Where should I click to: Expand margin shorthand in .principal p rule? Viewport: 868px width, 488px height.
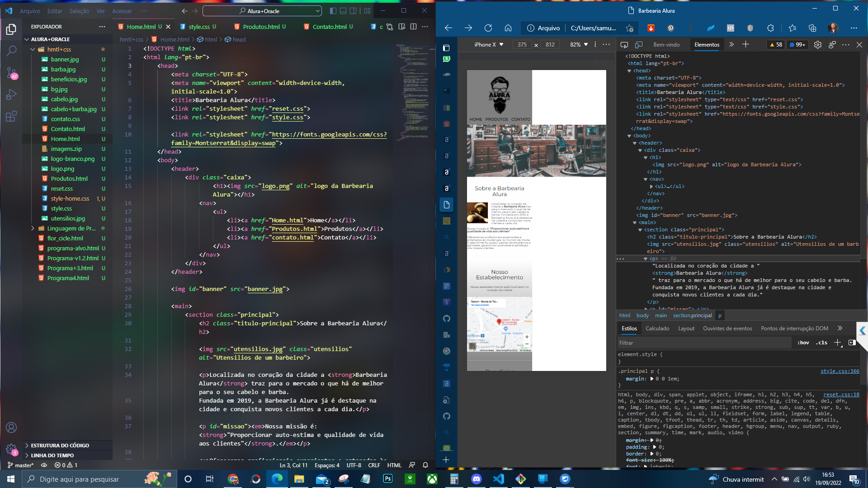(651, 379)
